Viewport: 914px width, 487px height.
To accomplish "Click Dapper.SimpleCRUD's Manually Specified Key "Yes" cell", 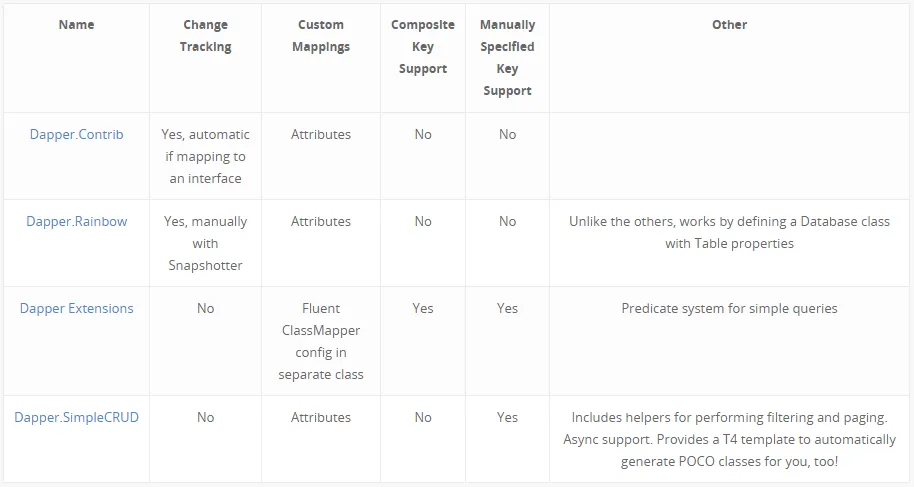I will (x=507, y=417).
